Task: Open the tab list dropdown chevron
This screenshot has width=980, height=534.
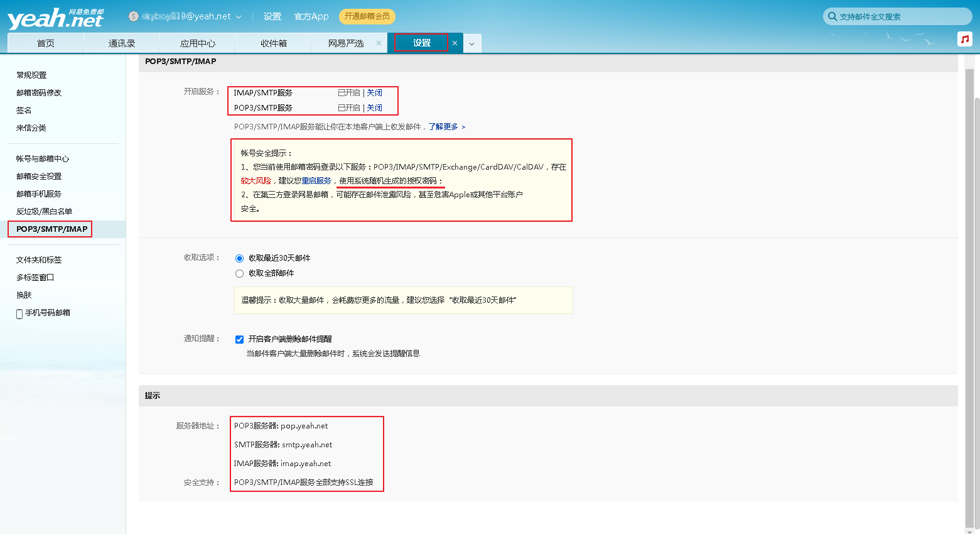Action: pos(471,44)
